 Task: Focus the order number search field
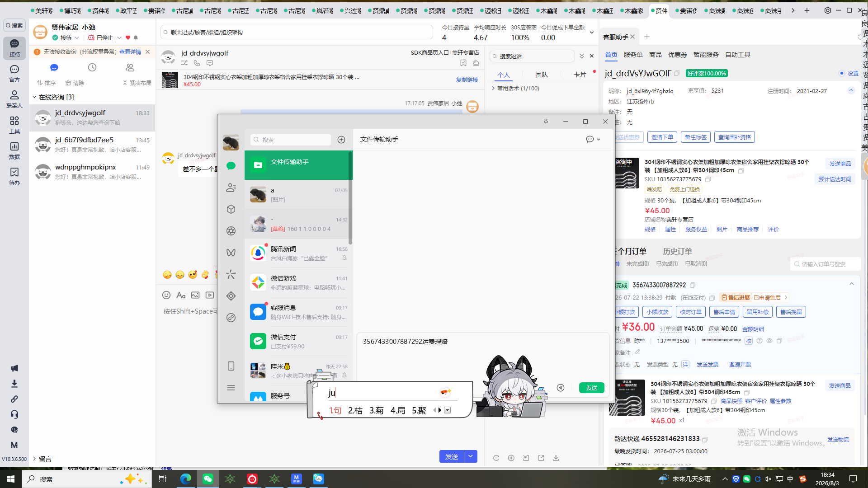tap(826, 264)
